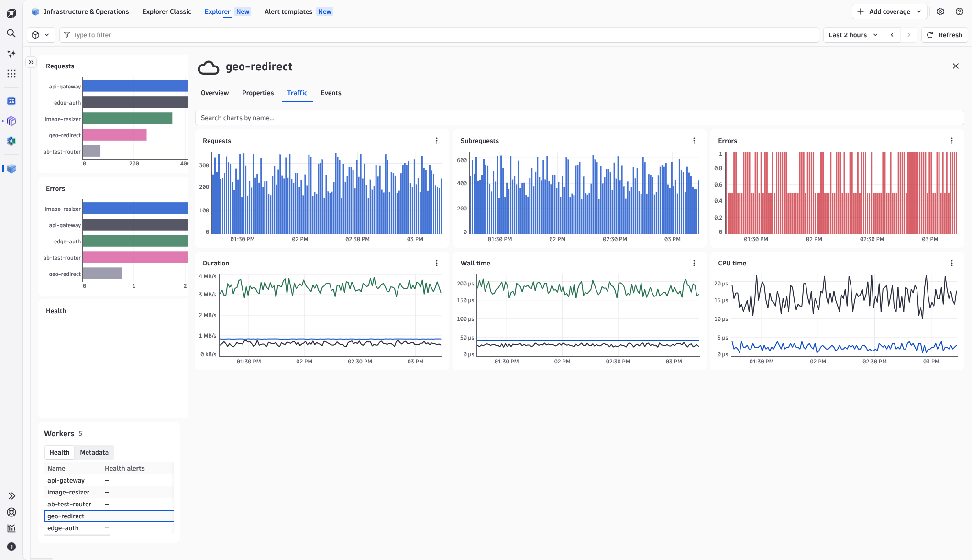Go to the previous time frame
Viewport: 972px width, 560px height.
click(892, 35)
